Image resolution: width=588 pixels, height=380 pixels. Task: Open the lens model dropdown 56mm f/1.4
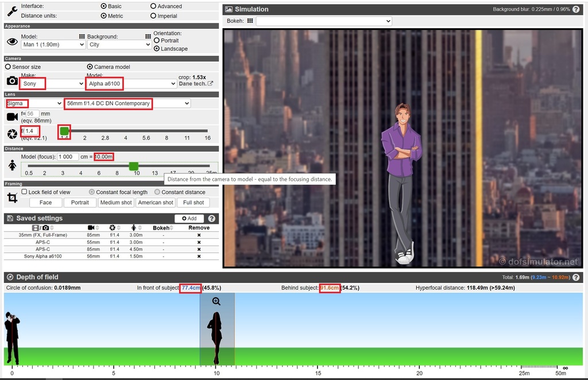click(x=126, y=103)
